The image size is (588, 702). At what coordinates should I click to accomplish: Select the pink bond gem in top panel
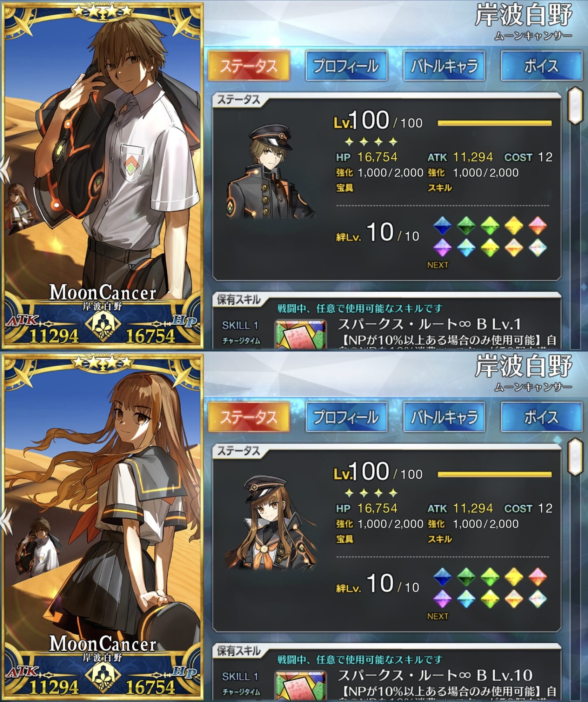(537, 225)
